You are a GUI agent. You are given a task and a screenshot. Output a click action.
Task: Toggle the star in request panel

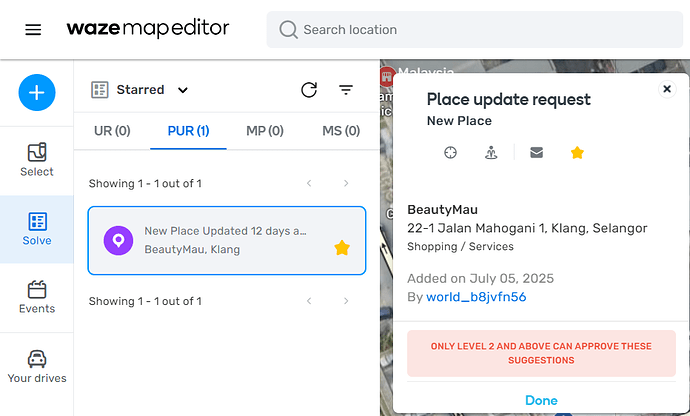click(x=577, y=153)
